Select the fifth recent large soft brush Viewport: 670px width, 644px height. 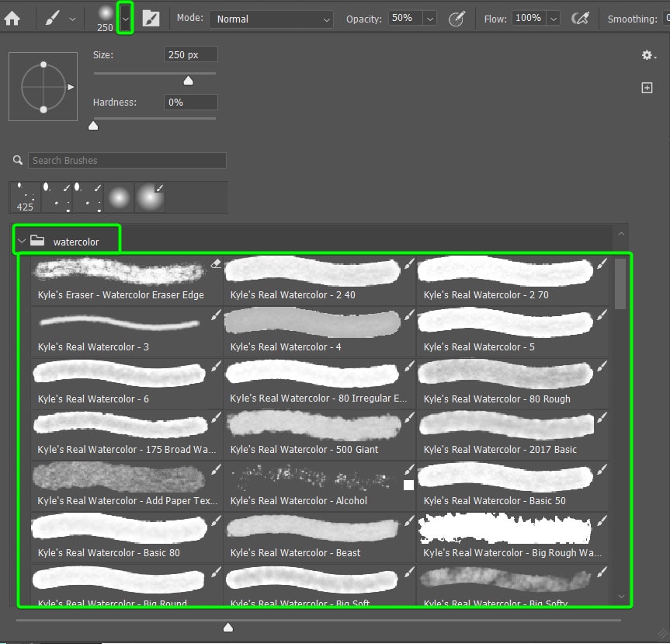(150, 197)
